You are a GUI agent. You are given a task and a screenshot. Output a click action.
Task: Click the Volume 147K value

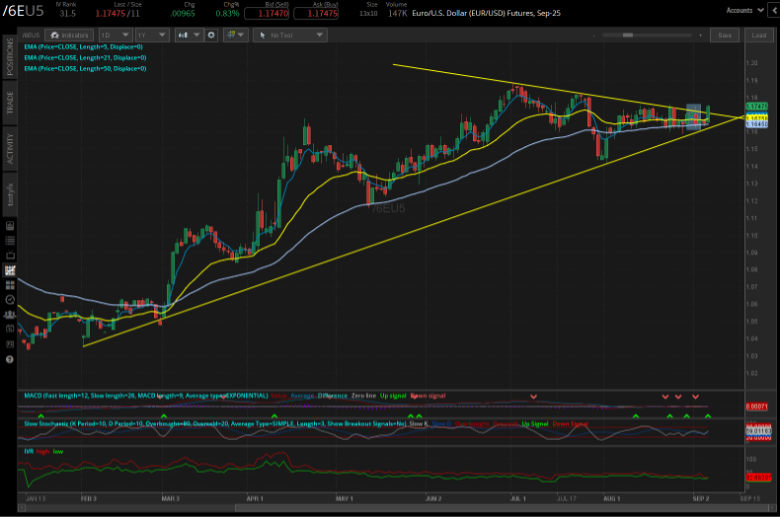pos(397,14)
